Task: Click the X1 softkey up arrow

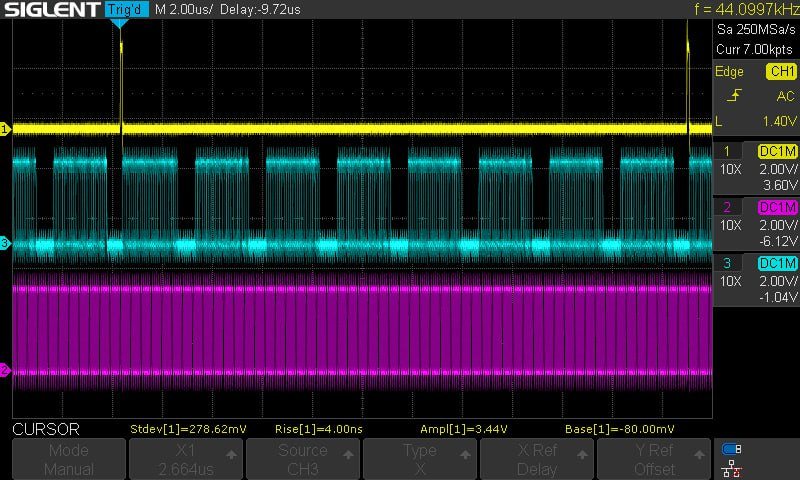Action: tap(231, 454)
